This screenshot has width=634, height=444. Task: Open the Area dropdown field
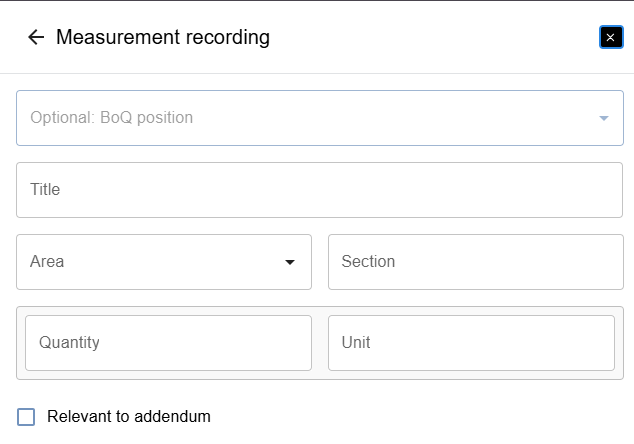point(164,262)
